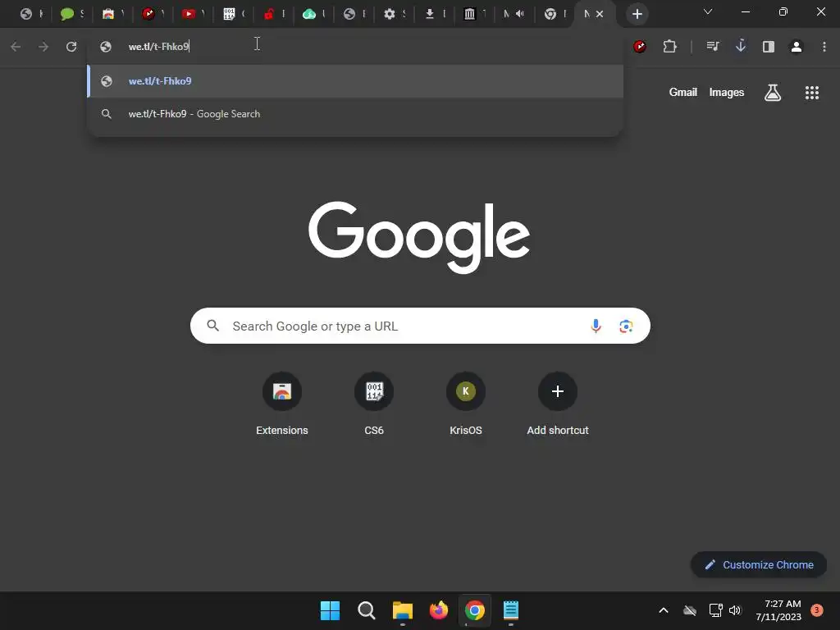Click the magnifier icon in Google search box
The height and width of the screenshot is (630, 840).
[x=212, y=326]
